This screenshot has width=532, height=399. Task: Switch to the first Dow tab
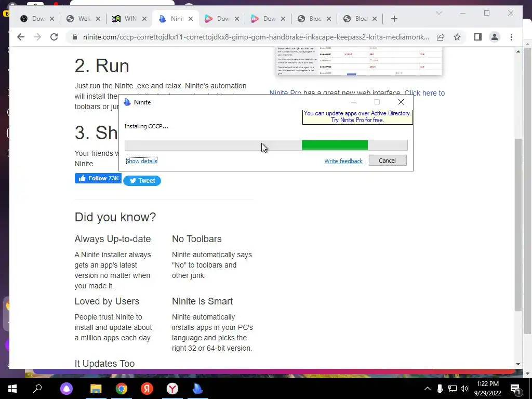coord(37,19)
